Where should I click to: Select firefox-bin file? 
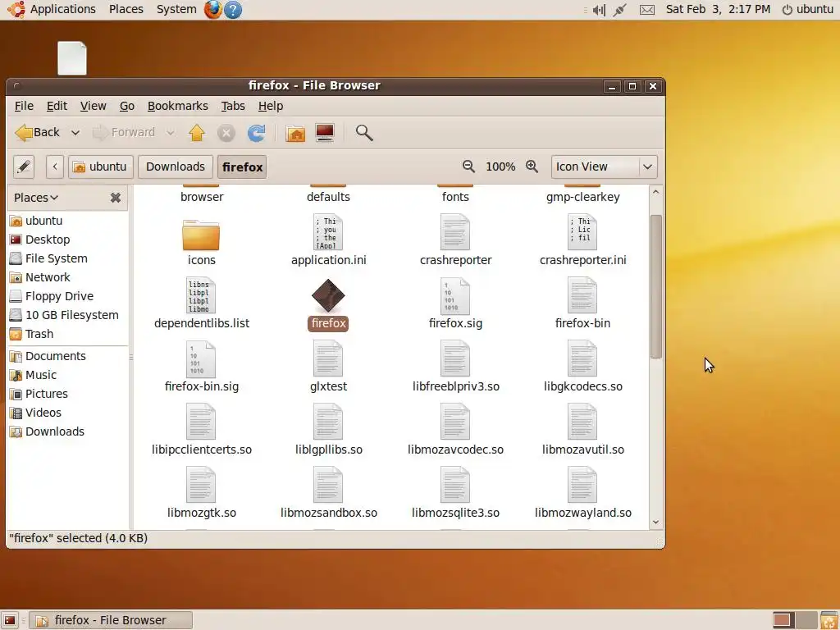[583, 304]
